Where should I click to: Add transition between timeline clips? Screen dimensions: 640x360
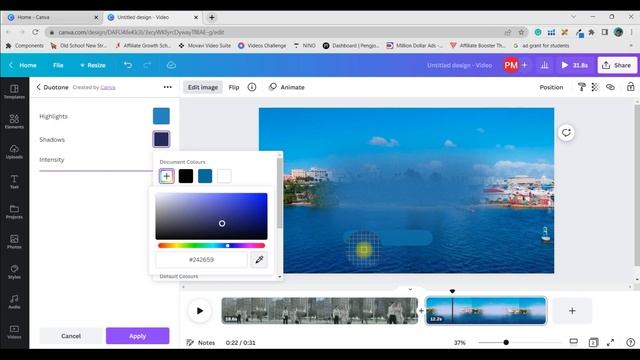pyautogui.click(x=421, y=311)
